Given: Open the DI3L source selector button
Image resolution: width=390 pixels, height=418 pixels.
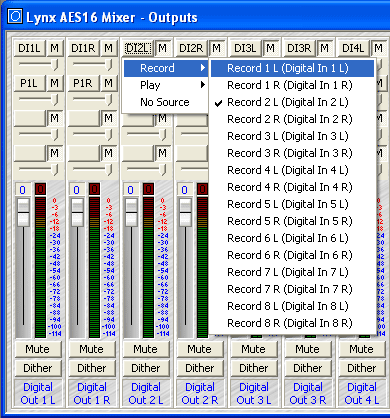Looking at the screenshot, I should coord(246,48).
